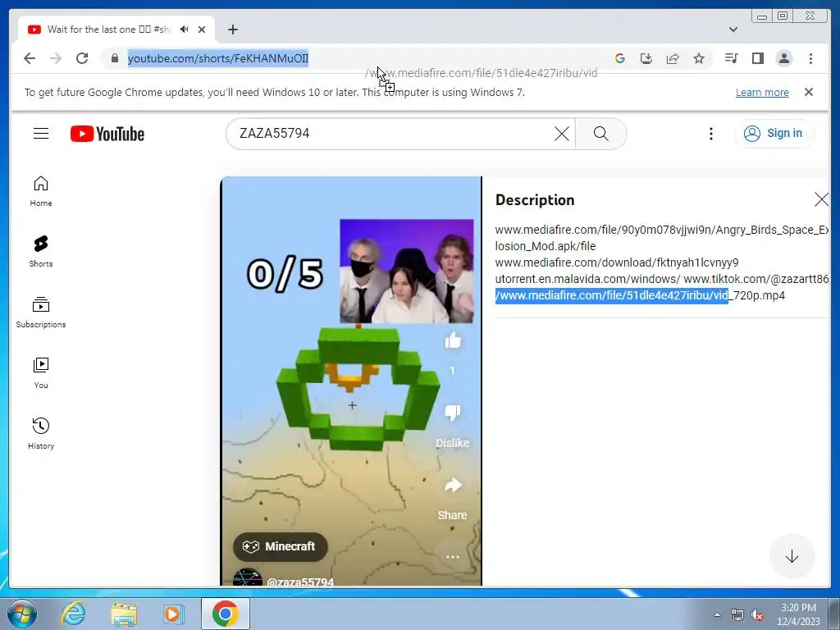Click the Description heading
This screenshot has height=630, width=840.
(x=535, y=200)
